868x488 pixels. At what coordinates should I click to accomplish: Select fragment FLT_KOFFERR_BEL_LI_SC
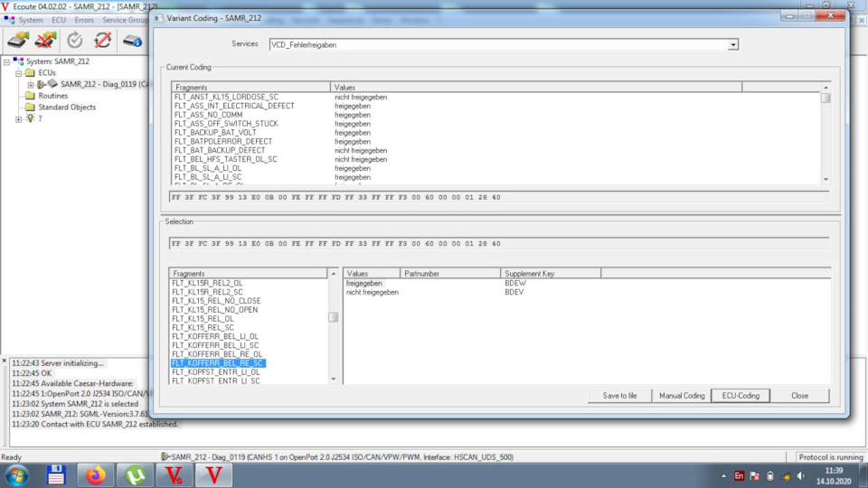[x=215, y=345]
